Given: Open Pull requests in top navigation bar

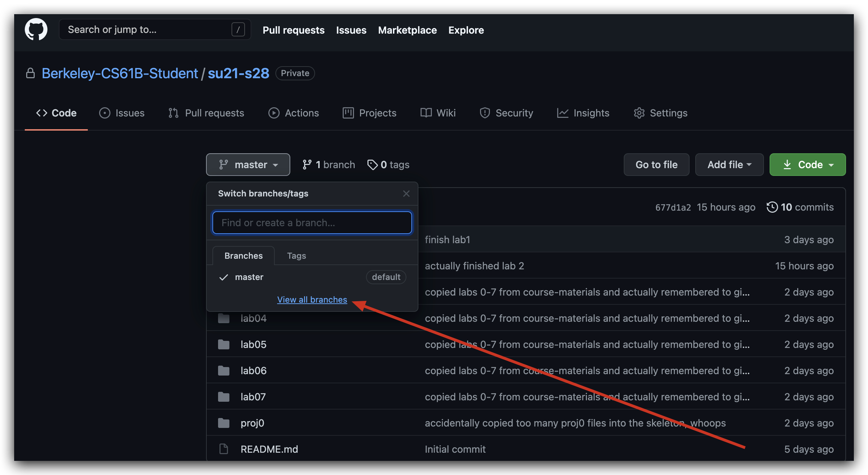Looking at the screenshot, I should click(x=293, y=30).
